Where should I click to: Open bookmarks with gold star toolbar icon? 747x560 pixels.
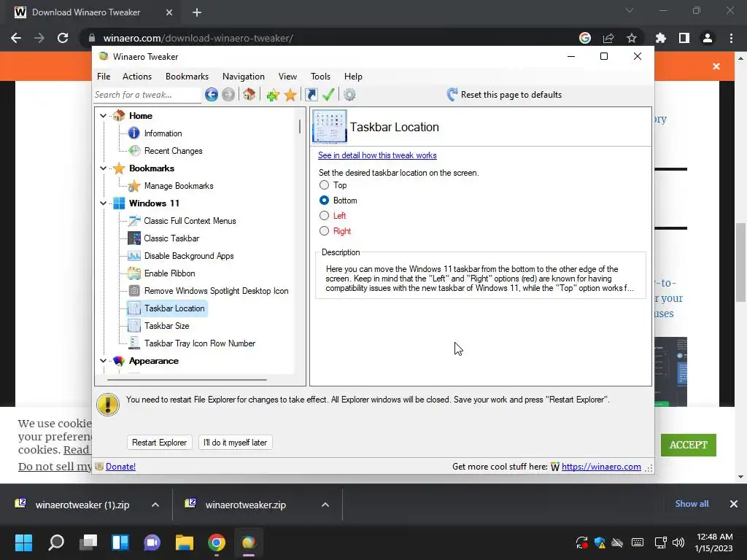pos(290,95)
